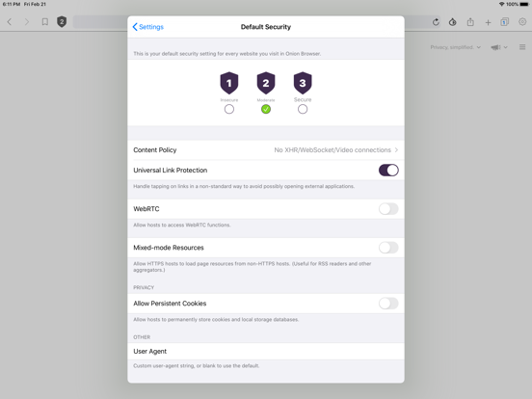Enable Mixed-mode Resources switch
Screen dimensions: 532x399
pos(388,248)
